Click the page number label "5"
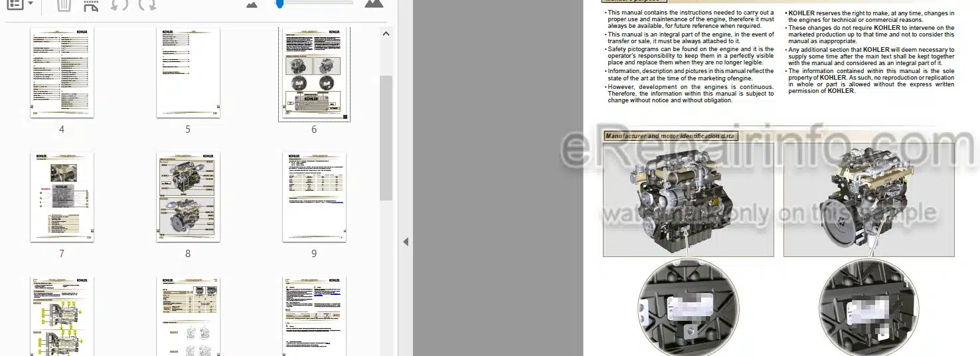The image size is (980, 356). (188, 130)
